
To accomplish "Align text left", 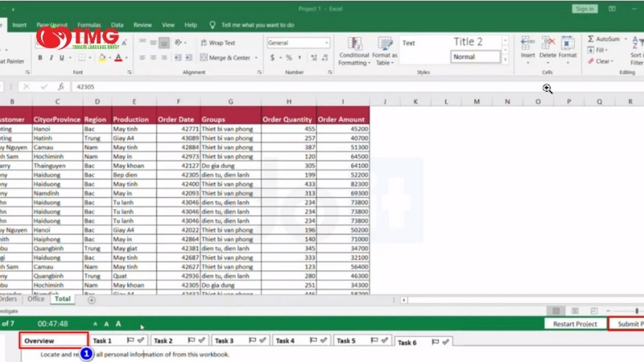I will coord(142,58).
